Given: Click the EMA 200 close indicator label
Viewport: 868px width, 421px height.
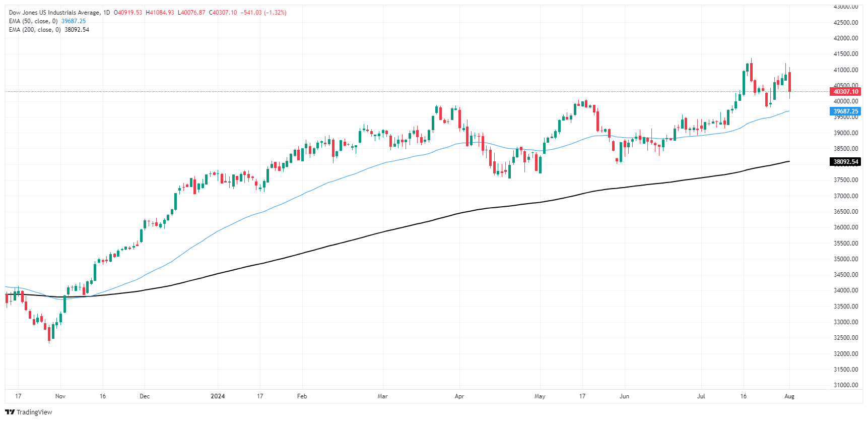Looking at the screenshot, I should [x=35, y=30].
